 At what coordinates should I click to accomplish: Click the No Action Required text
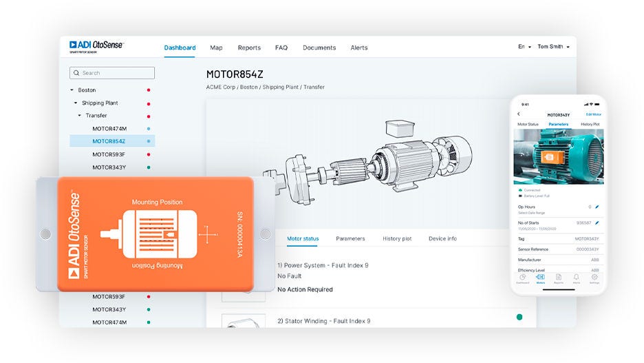coord(305,289)
